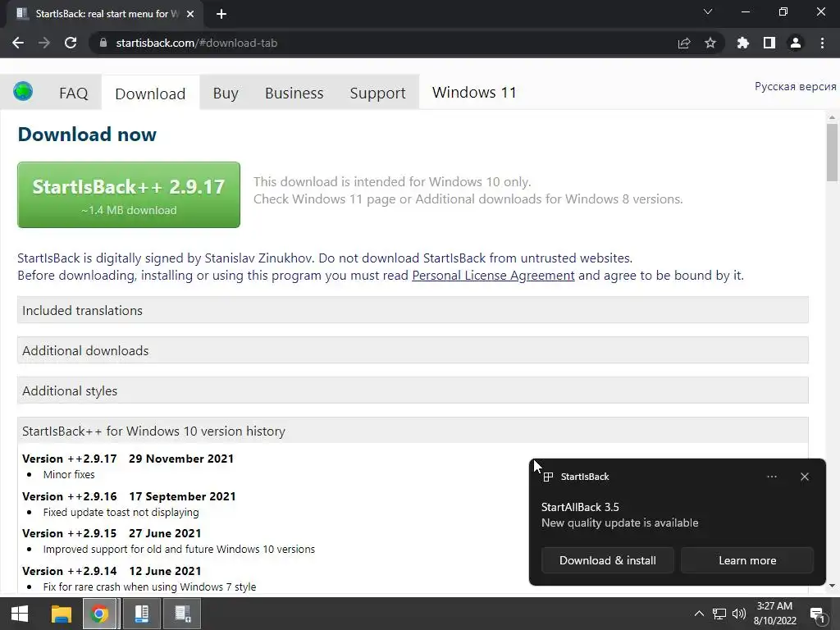Click the 'Fixed update toast not displaying' text
The width and height of the screenshot is (840, 630).
(x=121, y=512)
